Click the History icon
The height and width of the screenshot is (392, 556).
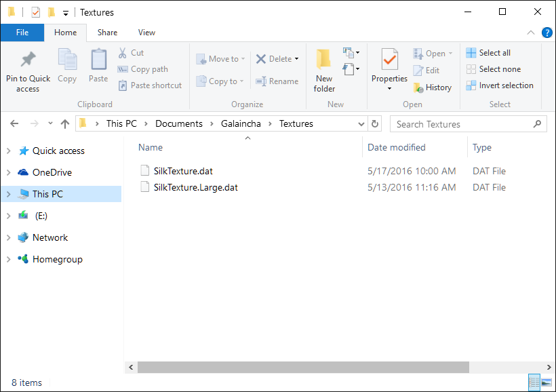[x=418, y=87]
